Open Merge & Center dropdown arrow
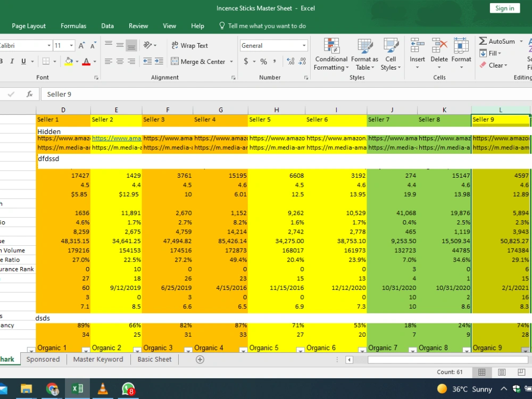The image size is (532, 399). [231, 61]
